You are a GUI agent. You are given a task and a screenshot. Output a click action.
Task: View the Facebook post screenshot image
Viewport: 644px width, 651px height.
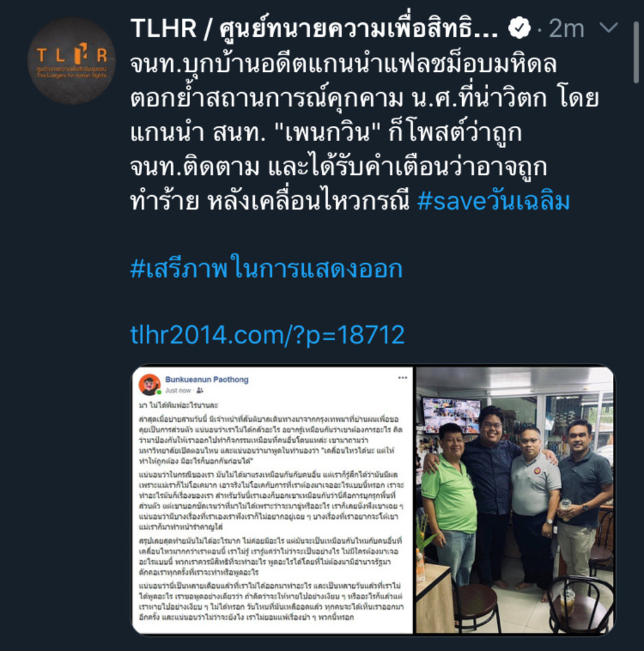273,500
